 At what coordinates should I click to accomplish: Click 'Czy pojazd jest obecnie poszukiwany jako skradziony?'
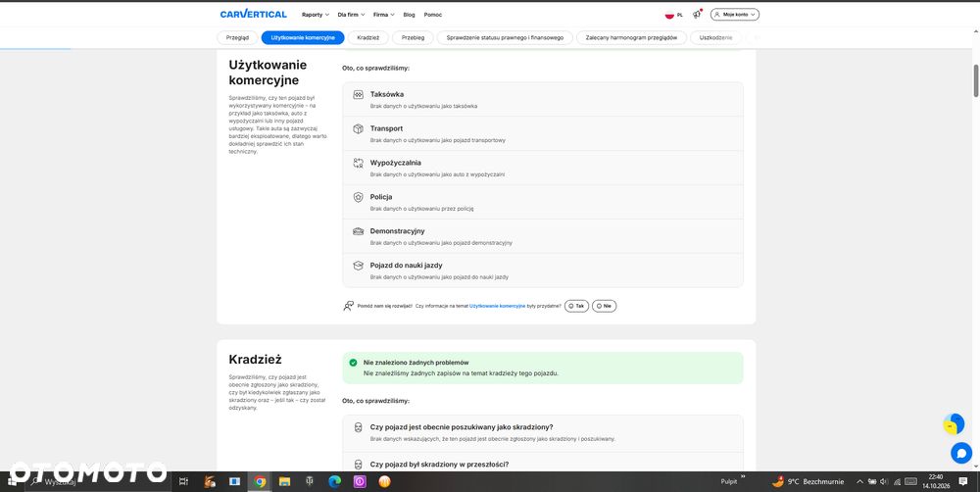462,427
